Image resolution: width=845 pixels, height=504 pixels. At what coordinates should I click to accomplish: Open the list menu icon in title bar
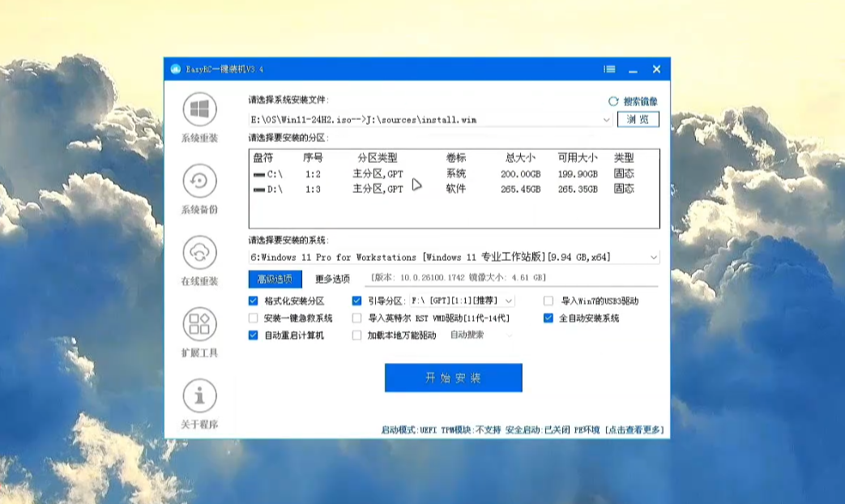(609, 69)
